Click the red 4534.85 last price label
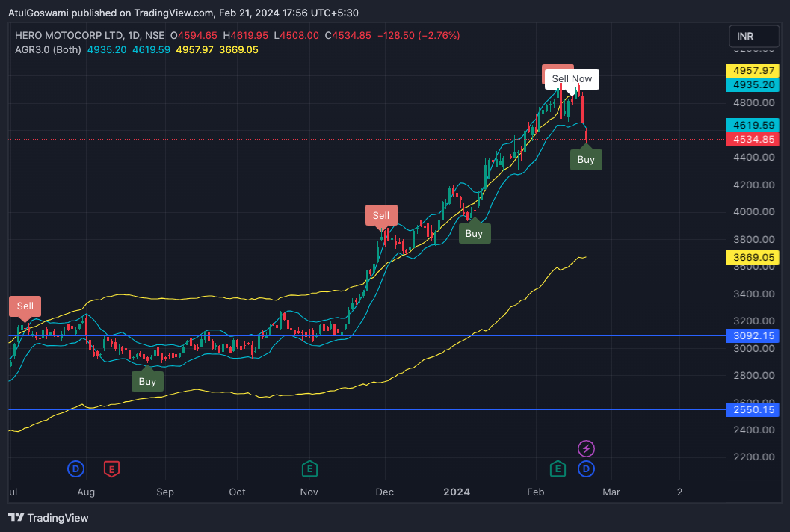Viewport: 790px width, 532px height. (x=753, y=139)
